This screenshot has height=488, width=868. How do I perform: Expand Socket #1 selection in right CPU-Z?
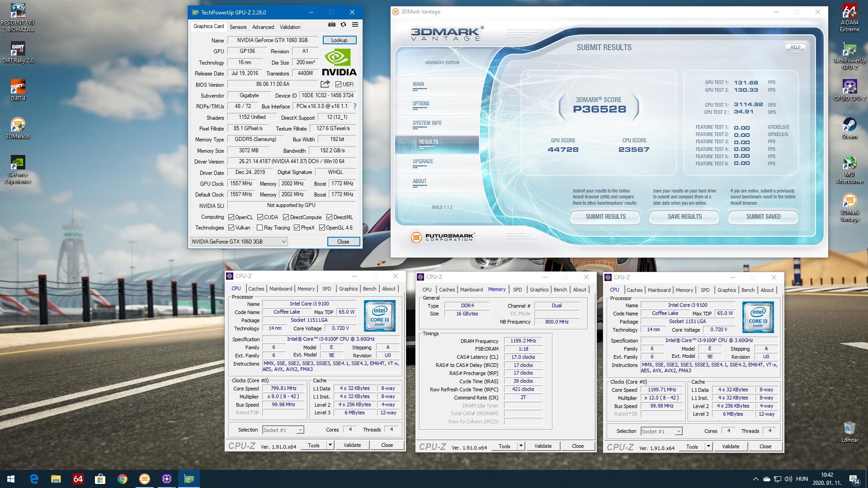point(679,432)
